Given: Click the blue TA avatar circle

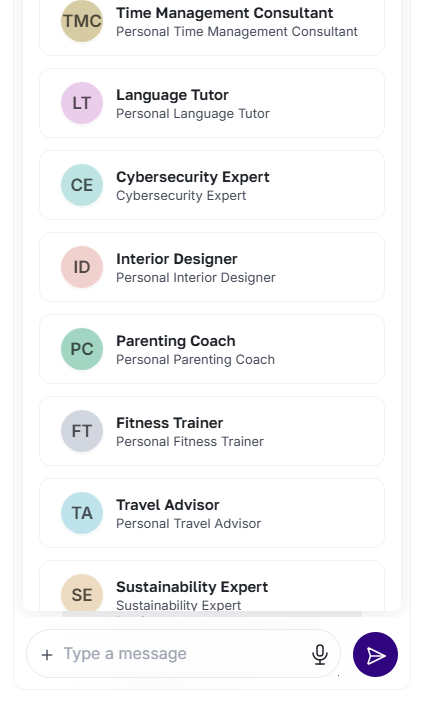Looking at the screenshot, I should click(x=82, y=513).
